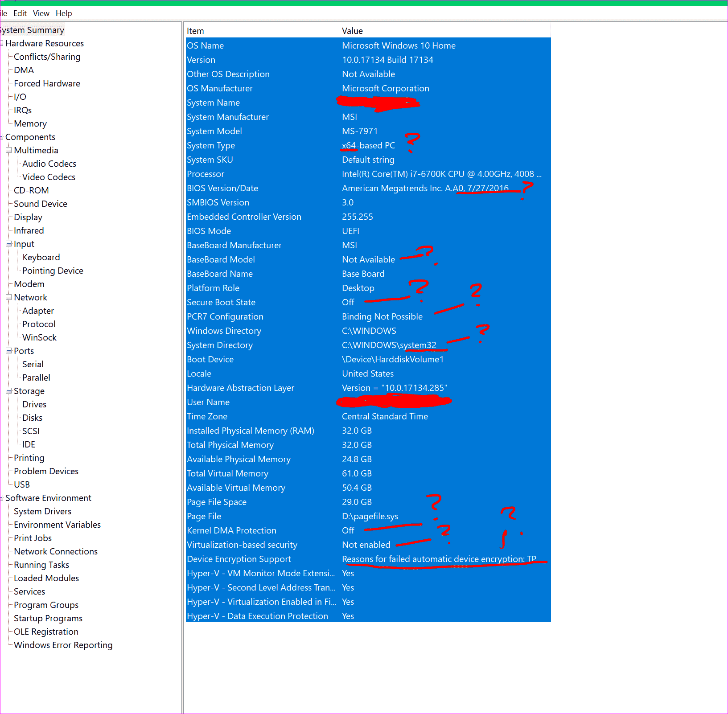
Task: Select the Components category
Action: click(x=30, y=137)
